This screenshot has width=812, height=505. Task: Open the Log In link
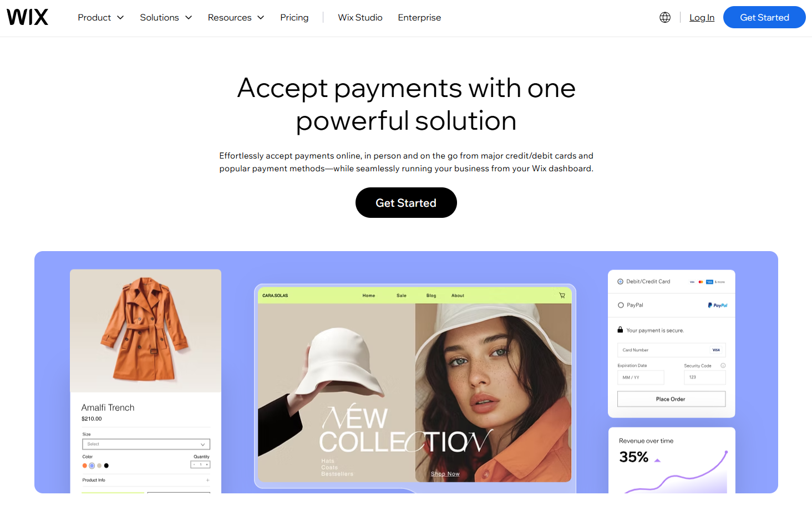tap(702, 18)
